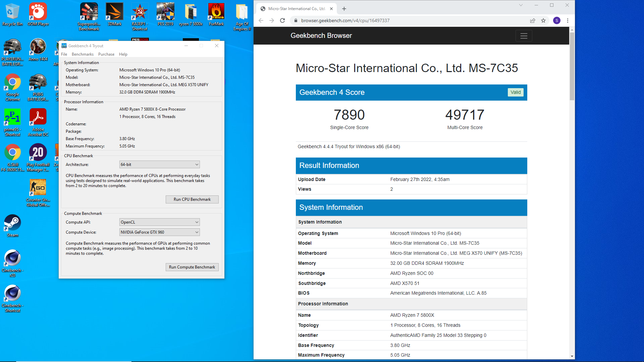The image size is (644, 362).
Task: Open Help menu in Geekbench 4
Action: pos(123,54)
